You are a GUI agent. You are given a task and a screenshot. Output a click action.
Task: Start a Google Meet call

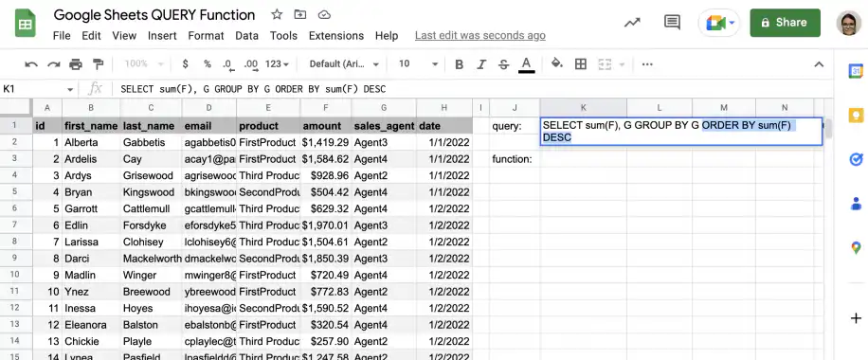[x=714, y=23]
